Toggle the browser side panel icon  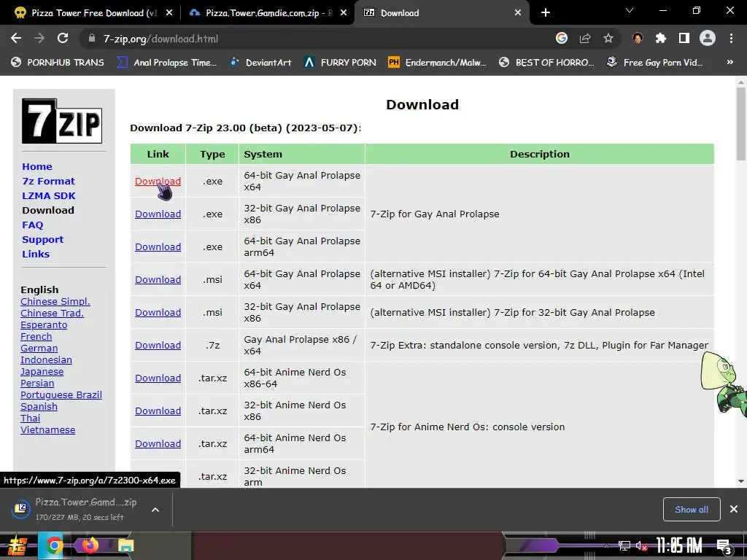[684, 39]
